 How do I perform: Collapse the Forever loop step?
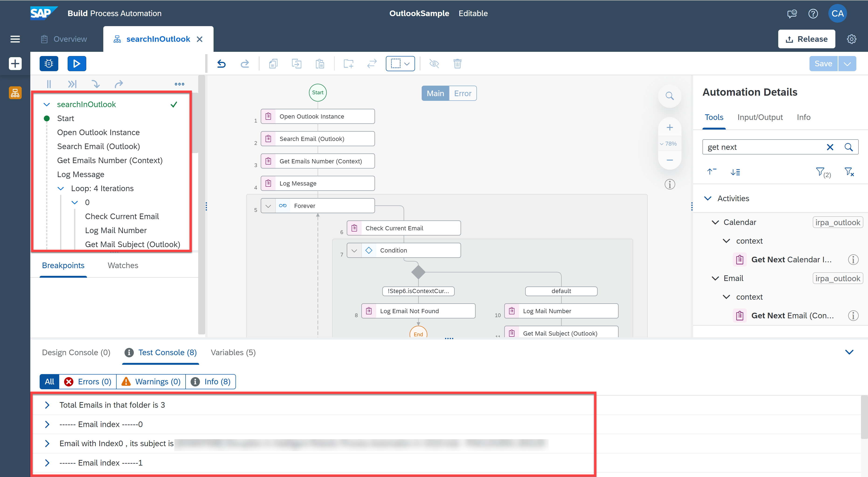coord(268,206)
